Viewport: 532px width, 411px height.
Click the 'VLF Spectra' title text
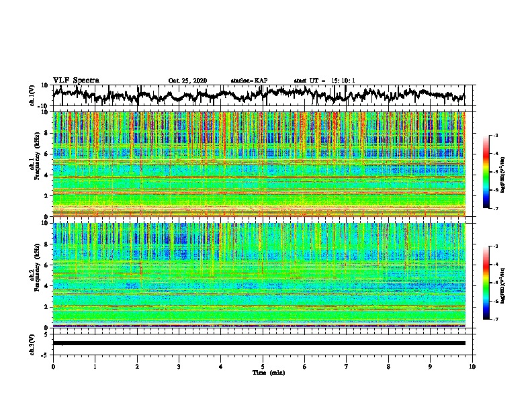pos(76,81)
